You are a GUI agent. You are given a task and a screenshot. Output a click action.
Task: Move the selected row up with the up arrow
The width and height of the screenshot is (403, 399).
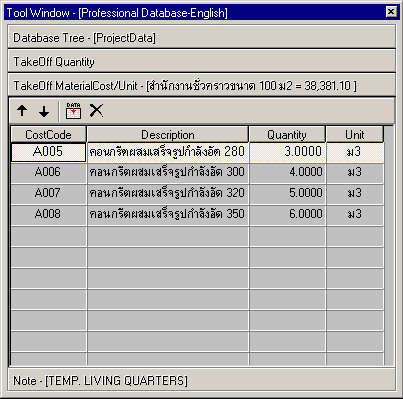[x=22, y=111]
